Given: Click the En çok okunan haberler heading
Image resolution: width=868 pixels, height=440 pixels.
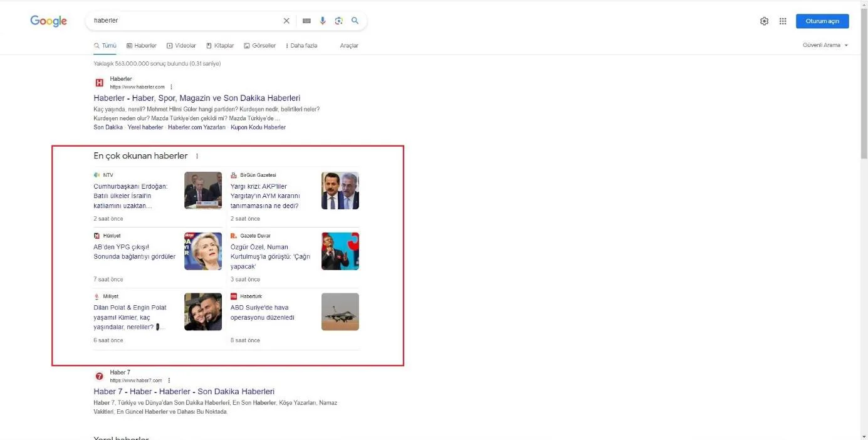Looking at the screenshot, I should (x=140, y=156).
